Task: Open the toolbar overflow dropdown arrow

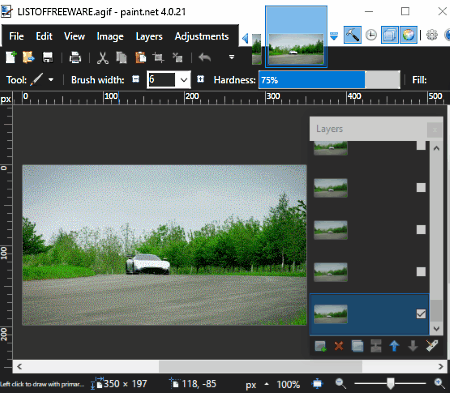Action: tap(231, 57)
